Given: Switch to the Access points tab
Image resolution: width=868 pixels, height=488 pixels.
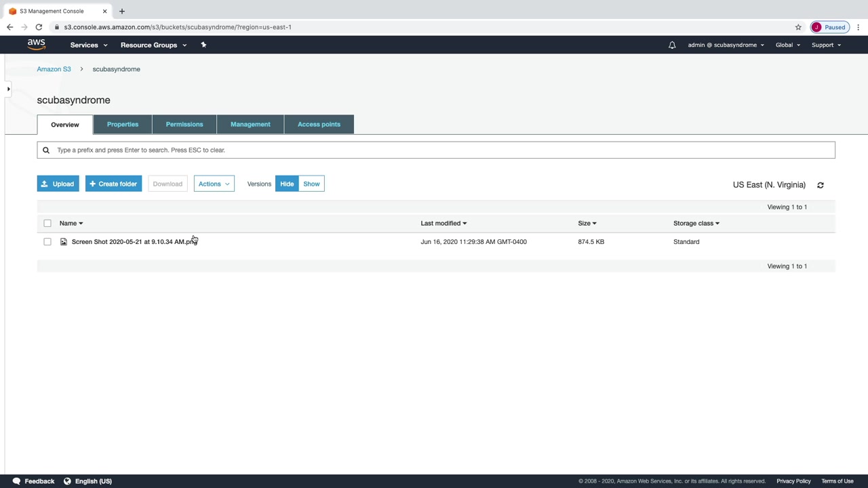Looking at the screenshot, I should [x=319, y=124].
